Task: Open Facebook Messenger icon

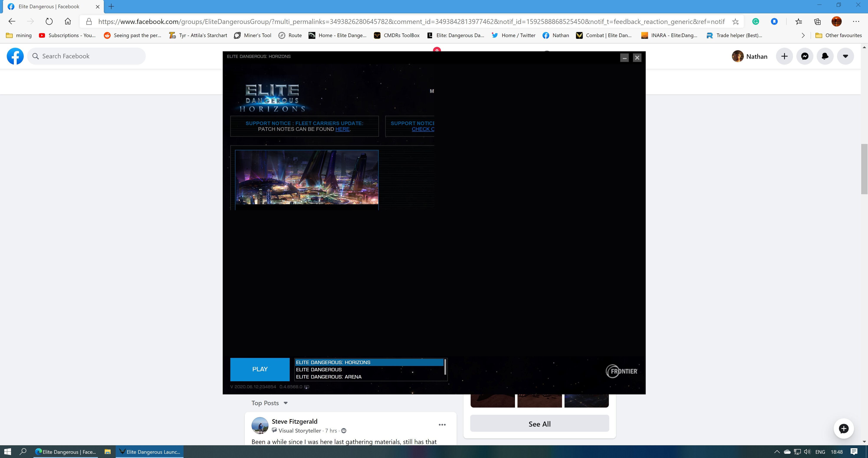Action: pyautogui.click(x=805, y=56)
